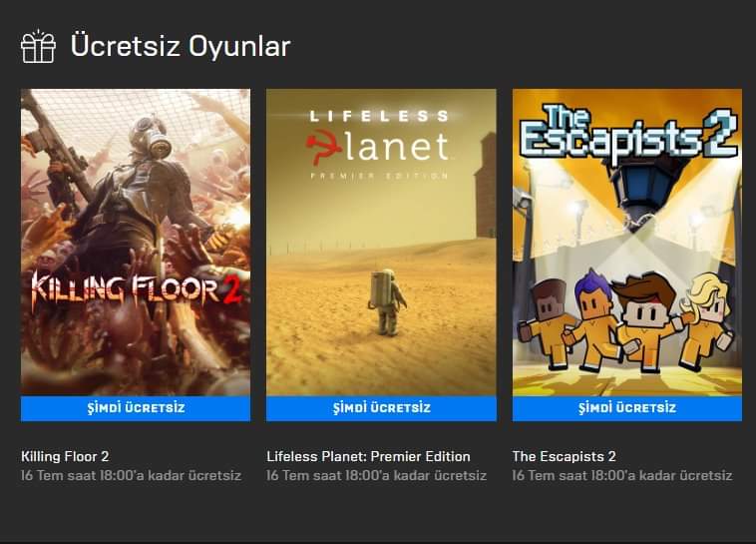The height and width of the screenshot is (544, 756).
Task: Select Lifeless Planet: Premier Edition title text
Action: (x=368, y=456)
